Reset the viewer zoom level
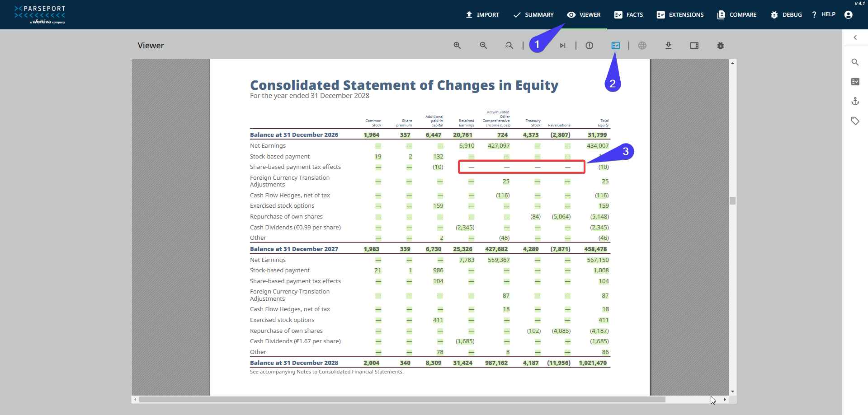Image resolution: width=868 pixels, height=415 pixels. coord(509,46)
